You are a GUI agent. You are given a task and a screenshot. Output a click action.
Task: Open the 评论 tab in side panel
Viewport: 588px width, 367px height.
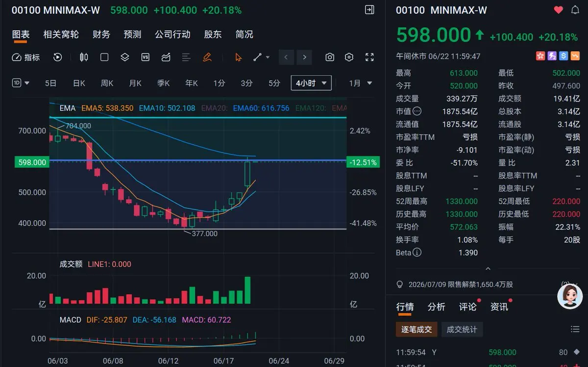point(467,307)
